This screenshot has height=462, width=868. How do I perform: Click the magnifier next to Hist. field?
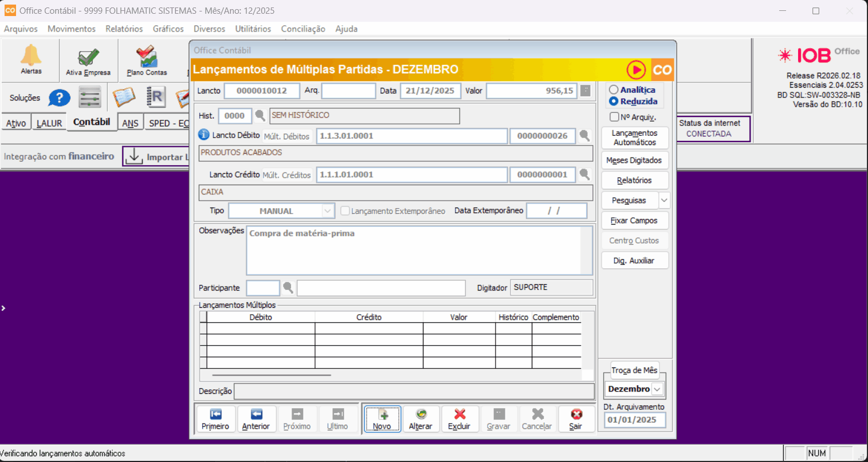pos(260,116)
